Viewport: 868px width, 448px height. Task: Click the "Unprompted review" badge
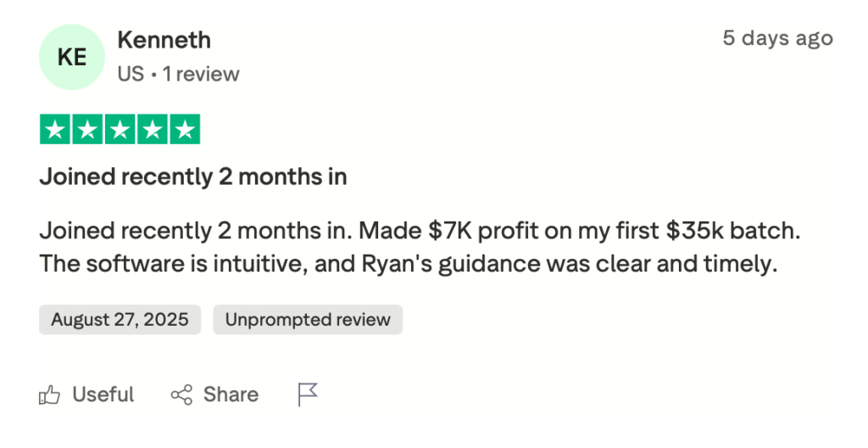(x=307, y=320)
